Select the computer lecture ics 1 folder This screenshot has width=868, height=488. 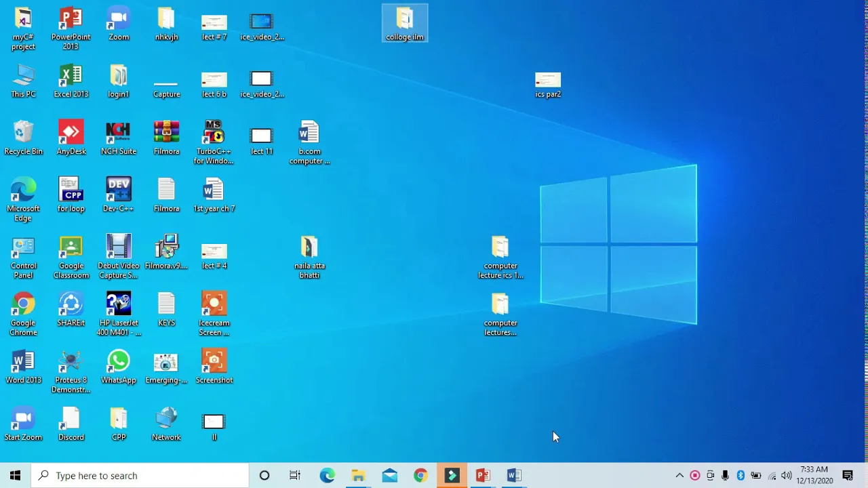pos(500,258)
